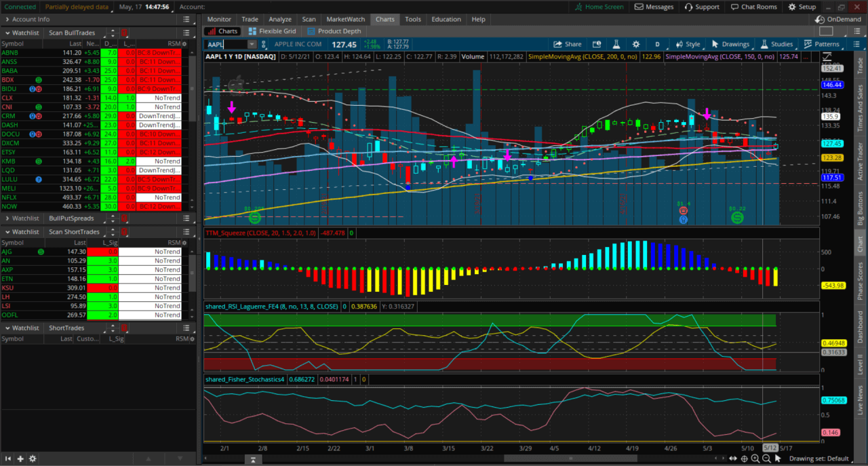Open Chat Rooms
Screen dimensions: 868x466
754,7
